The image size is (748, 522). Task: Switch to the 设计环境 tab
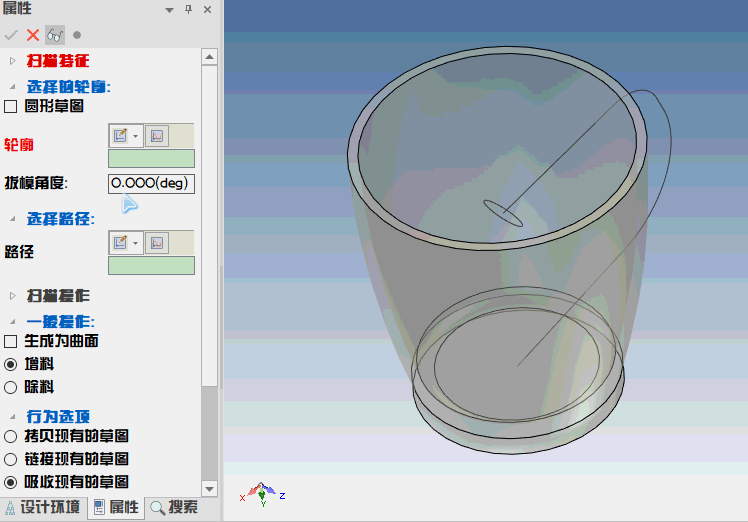[x=43, y=507]
